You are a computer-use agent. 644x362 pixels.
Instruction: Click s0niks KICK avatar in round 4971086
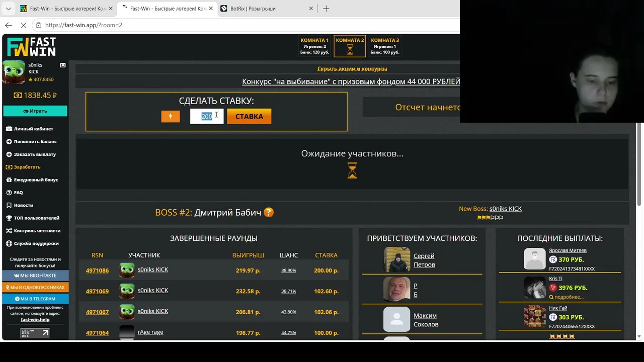click(127, 270)
